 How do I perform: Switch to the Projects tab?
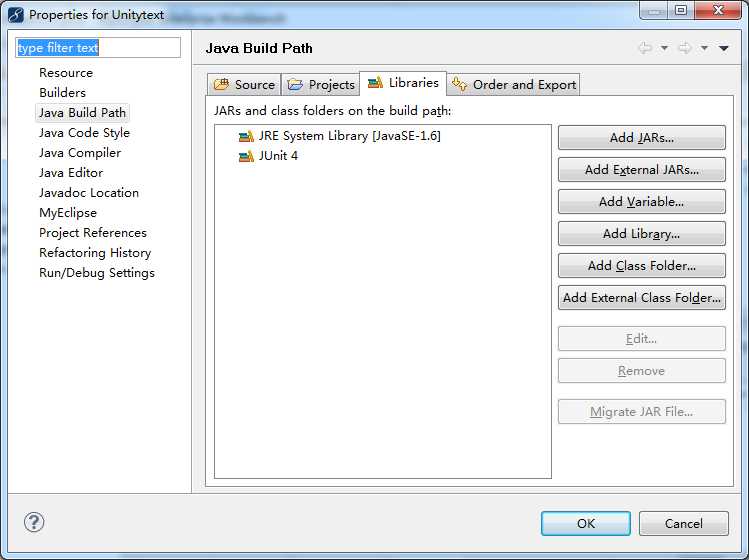[321, 85]
